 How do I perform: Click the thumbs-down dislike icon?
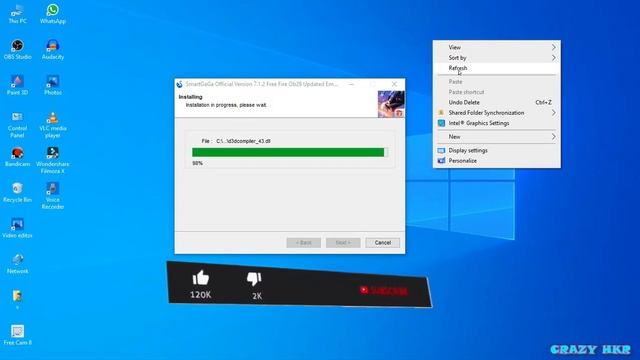click(254, 279)
